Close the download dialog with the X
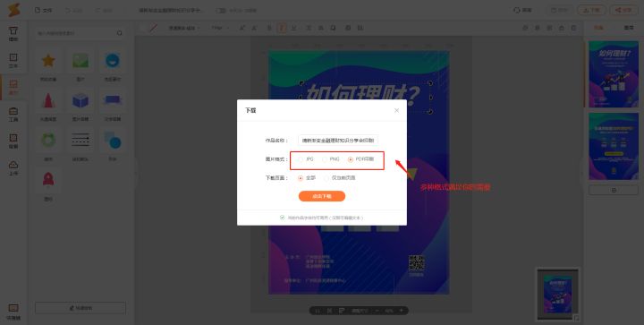The image size is (644, 325). 396,110
